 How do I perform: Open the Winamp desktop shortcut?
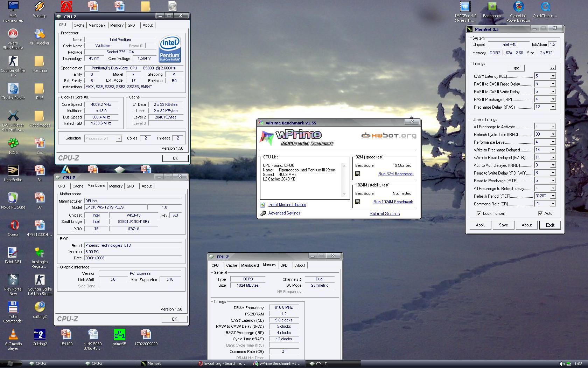[40, 9]
